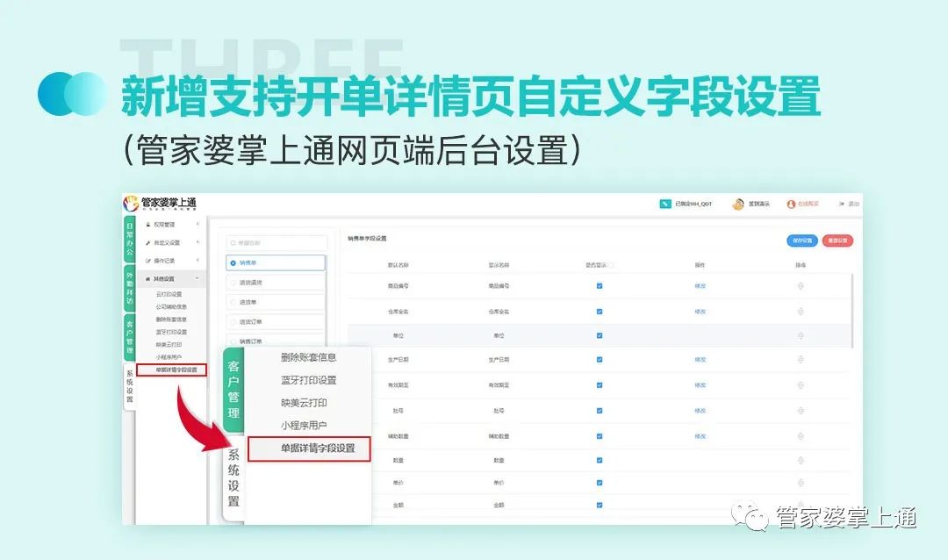This screenshot has width=948, height=560.
Task: Click the document type list scrollbar
Action: click(x=327, y=302)
